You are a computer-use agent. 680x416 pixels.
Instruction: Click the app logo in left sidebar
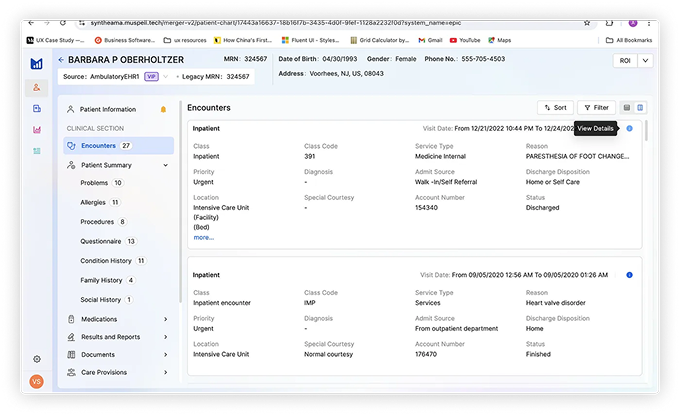[36, 64]
